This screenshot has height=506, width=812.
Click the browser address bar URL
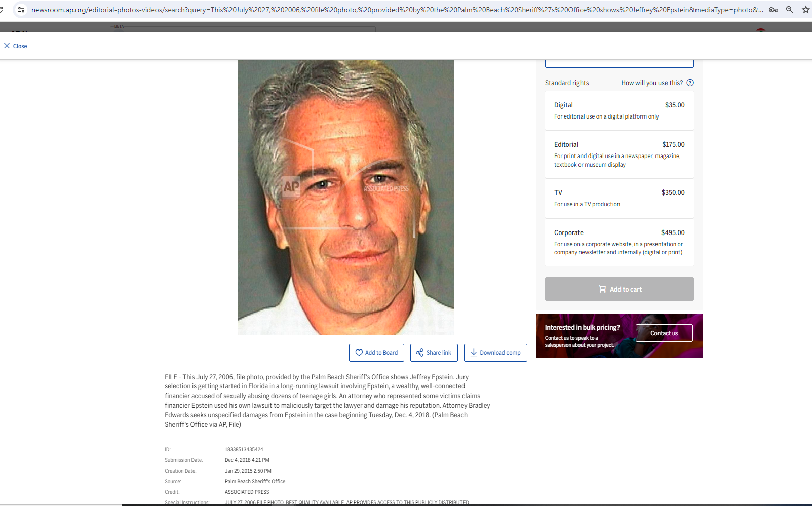coord(395,10)
